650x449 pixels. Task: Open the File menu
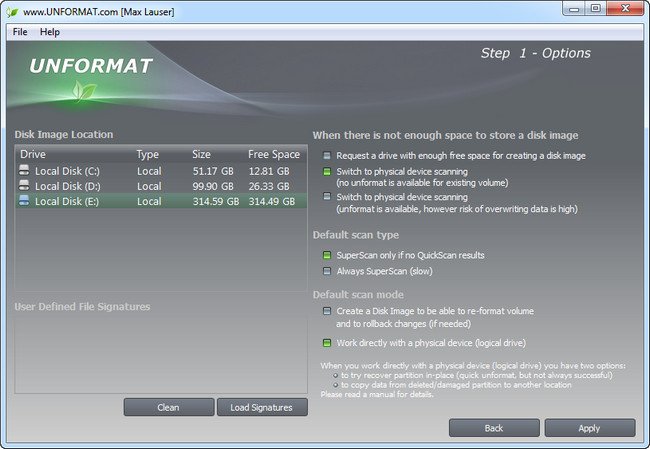[x=20, y=32]
